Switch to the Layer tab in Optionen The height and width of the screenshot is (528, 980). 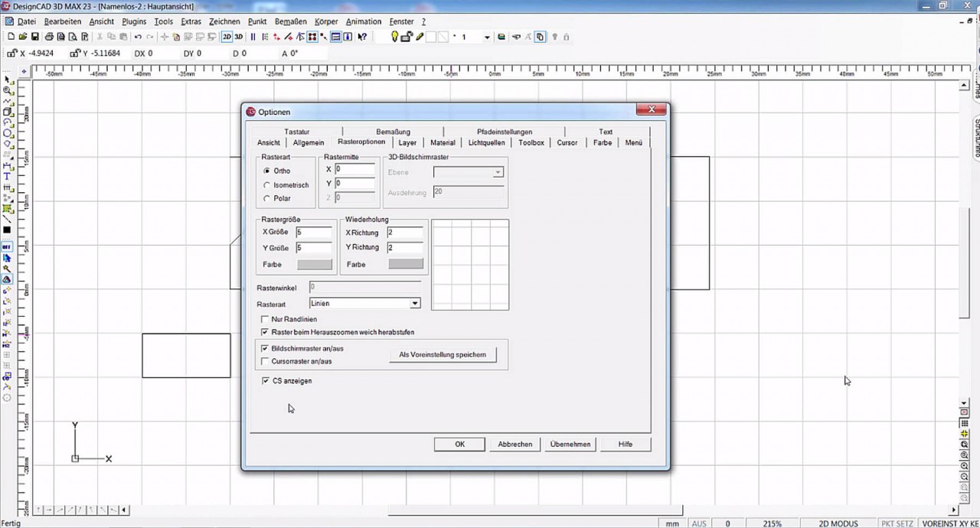[407, 142]
